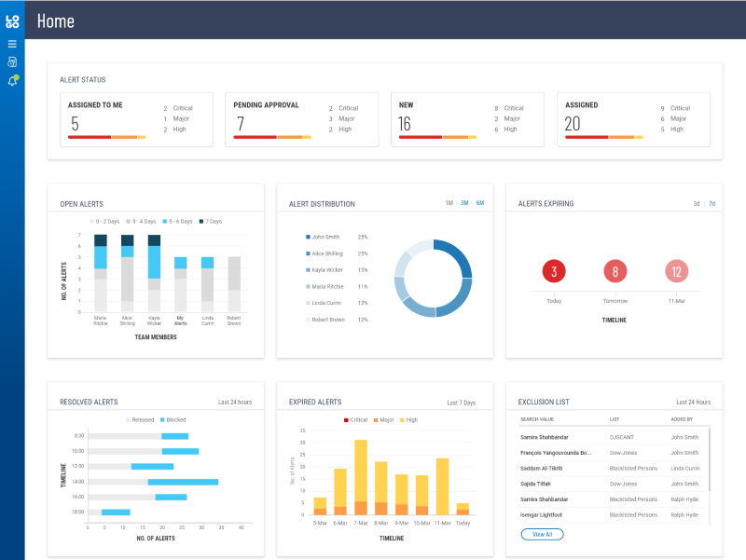The width and height of the screenshot is (746, 560).
Task: Open the Pending Approval status card
Action: point(302,119)
